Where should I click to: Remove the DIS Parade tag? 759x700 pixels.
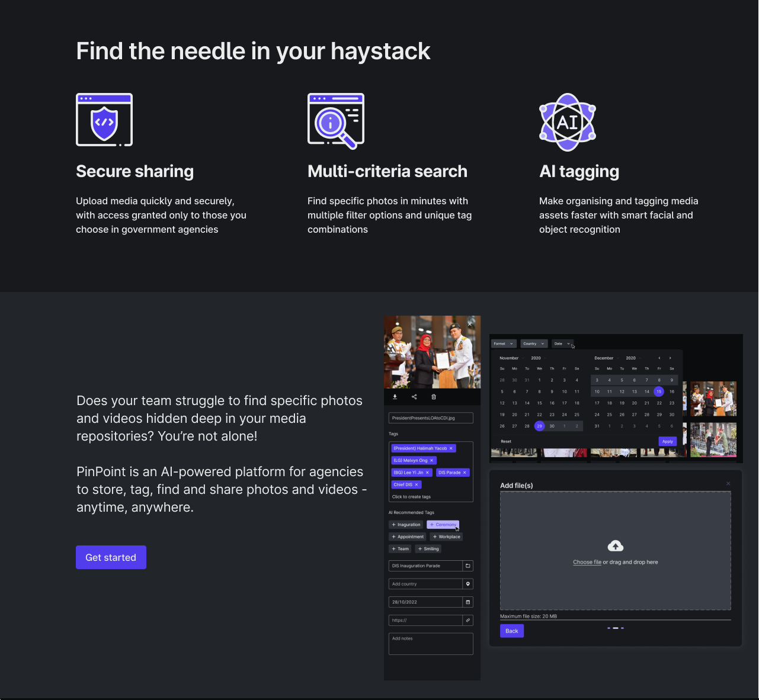[x=465, y=473]
